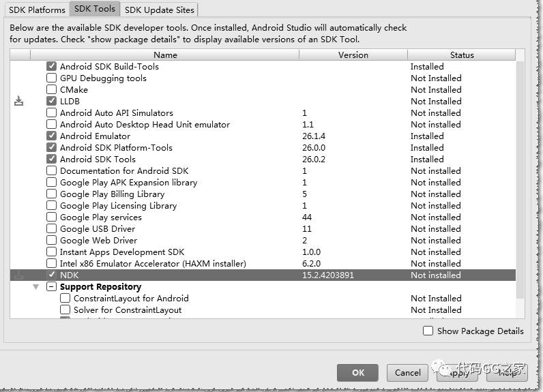Image resolution: width=543 pixels, height=392 pixels.
Task: Click Installed status of Android SDK Build-Tools
Action: [427, 66]
